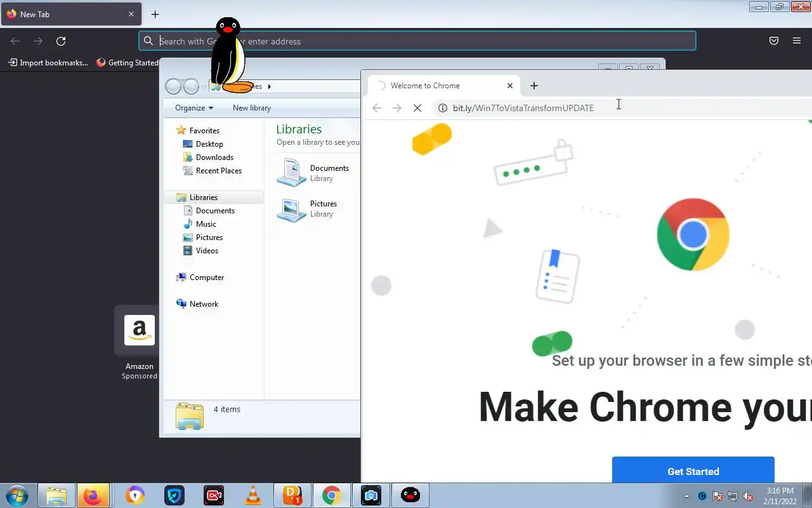
Task: Open the blue shield app in taskbar
Action: (174, 495)
